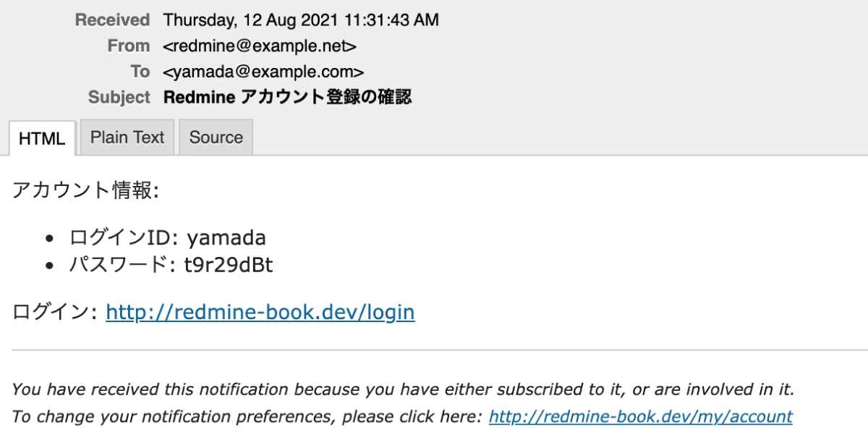Click the recipient address yamada@example.com
Screen dimensions: 868x448
coord(263,72)
